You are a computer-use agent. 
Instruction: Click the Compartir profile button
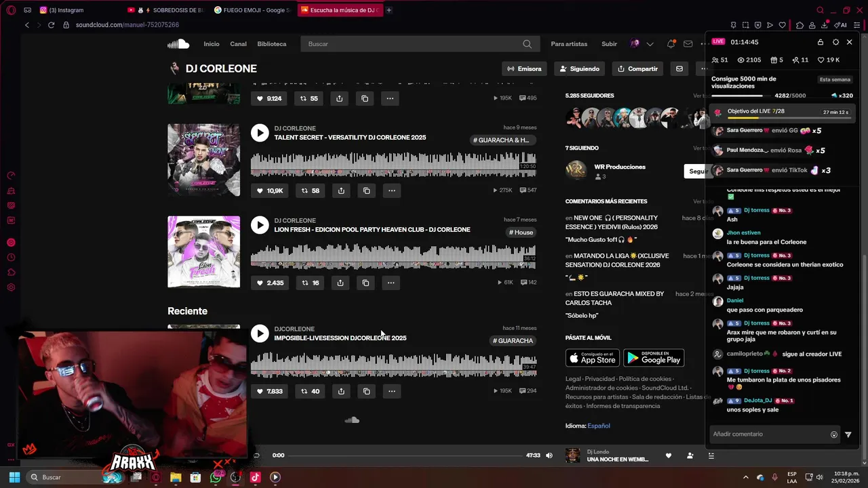(x=637, y=68)
